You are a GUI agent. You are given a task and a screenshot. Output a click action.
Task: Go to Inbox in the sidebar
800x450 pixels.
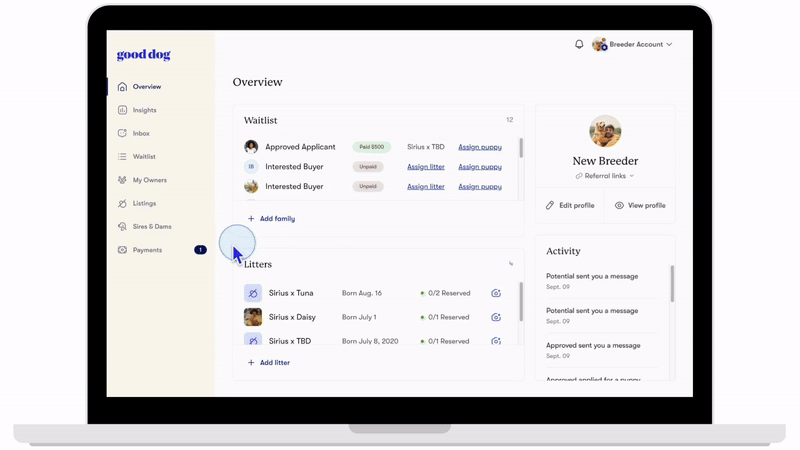[141, 133]
